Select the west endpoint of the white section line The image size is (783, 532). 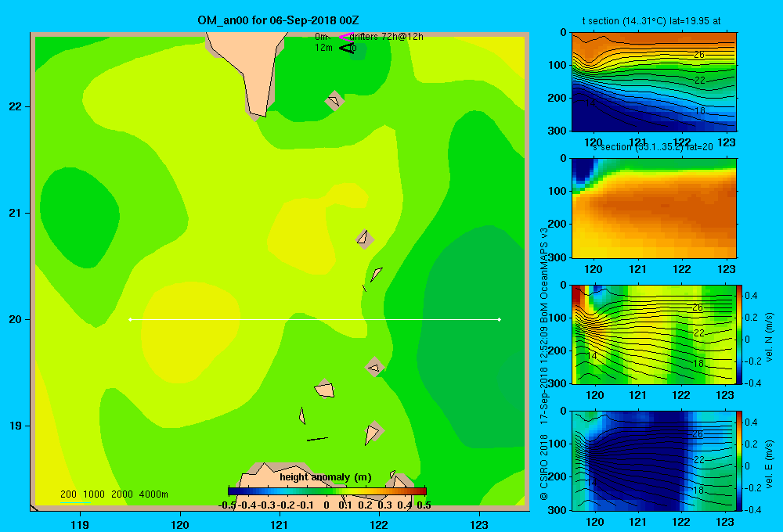tap(130, 319)
